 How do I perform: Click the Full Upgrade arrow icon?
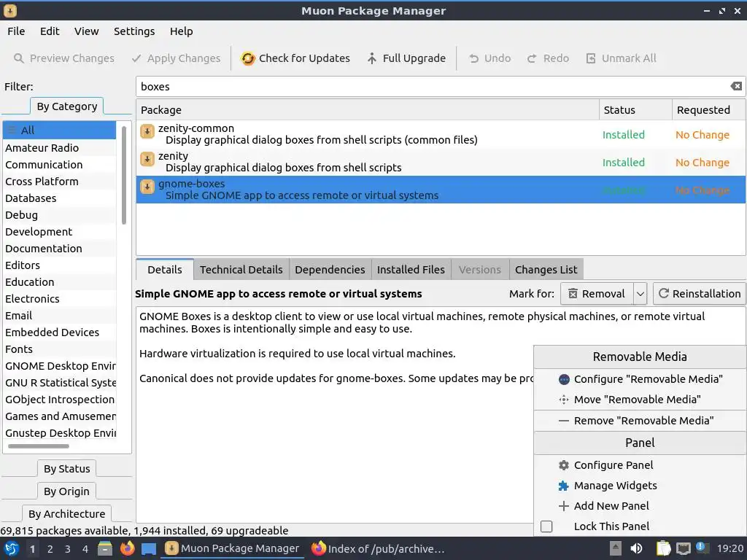pyautogui.click(x=371, y=58)
